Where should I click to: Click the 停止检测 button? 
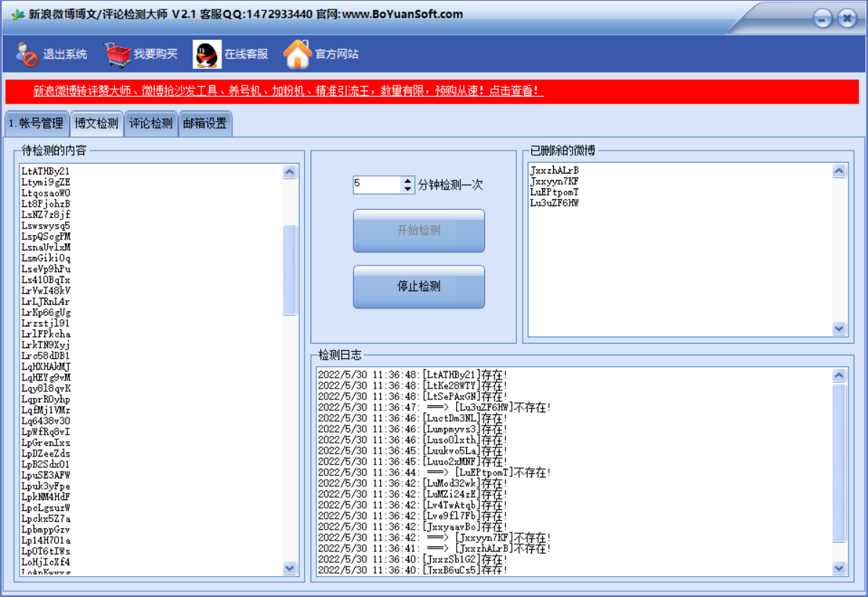click(x=418, y=287)
